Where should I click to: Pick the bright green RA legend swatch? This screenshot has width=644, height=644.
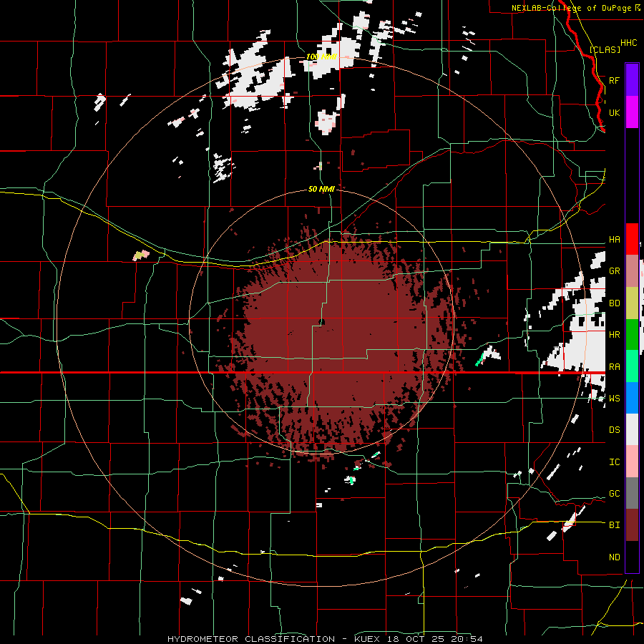(632, 366)
